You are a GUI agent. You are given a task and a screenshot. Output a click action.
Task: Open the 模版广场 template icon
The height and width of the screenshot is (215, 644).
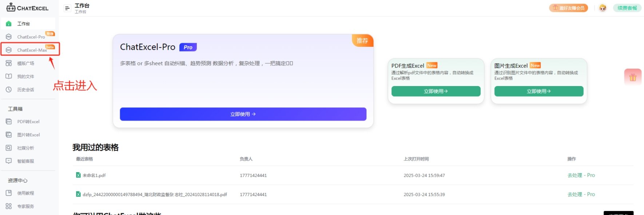pyautogui.click(x=9, y=63)
